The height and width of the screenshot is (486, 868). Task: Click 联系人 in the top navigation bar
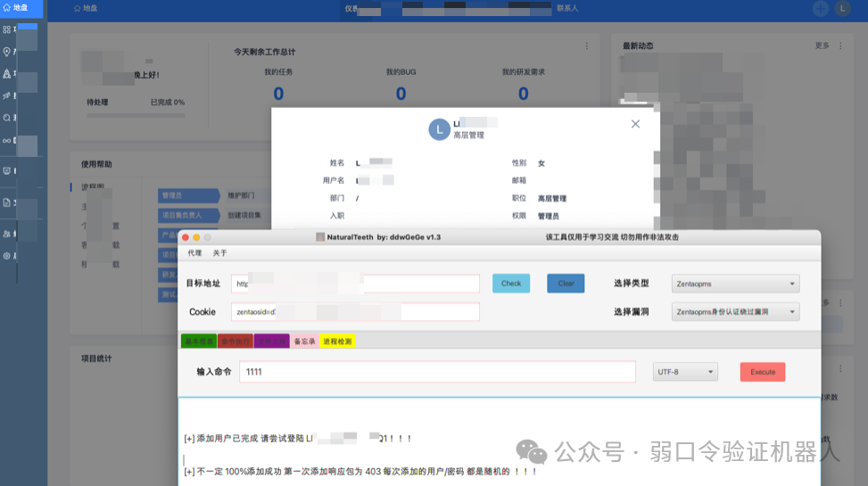point(567,8)
